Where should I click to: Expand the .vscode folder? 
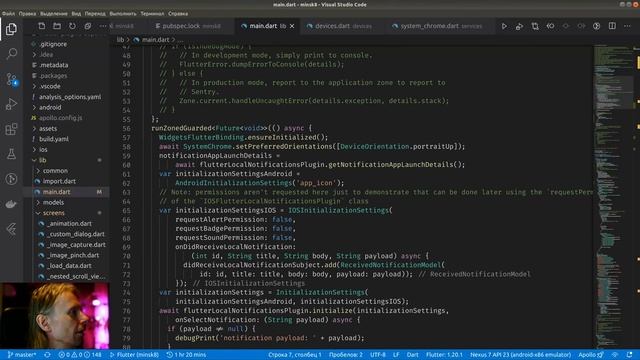coord(50,87)
